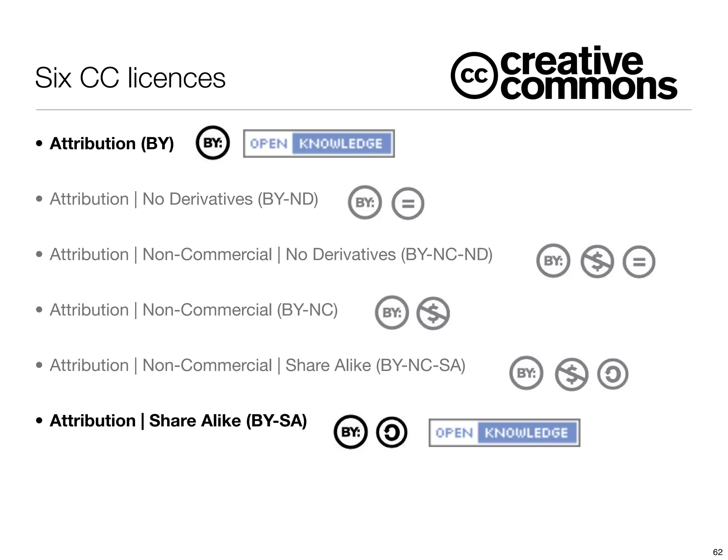Click the gray BY icon in BY-ND row
The height and width of the screenshot is (560, 728).
pos(365,202)
